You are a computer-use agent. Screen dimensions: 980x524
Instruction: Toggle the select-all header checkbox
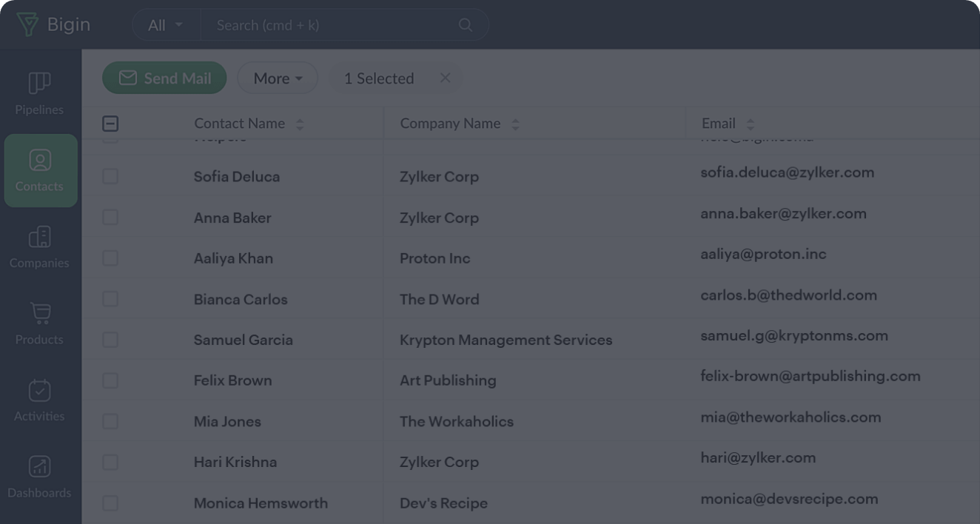(x=110, y=124)
